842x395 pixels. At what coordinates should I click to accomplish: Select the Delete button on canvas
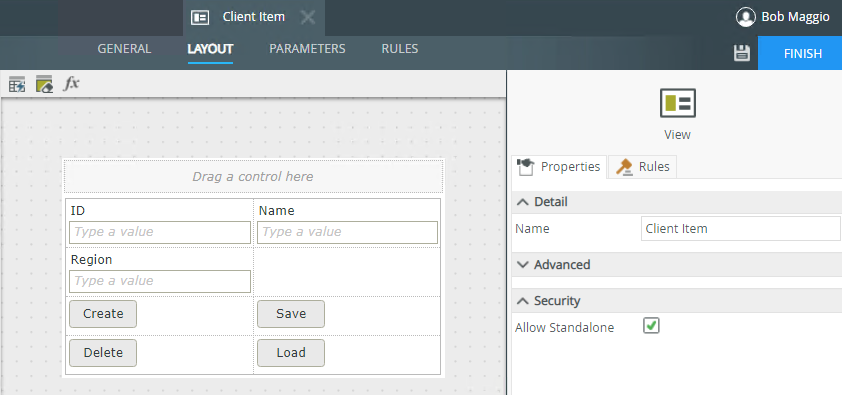(x=103, y=353)
